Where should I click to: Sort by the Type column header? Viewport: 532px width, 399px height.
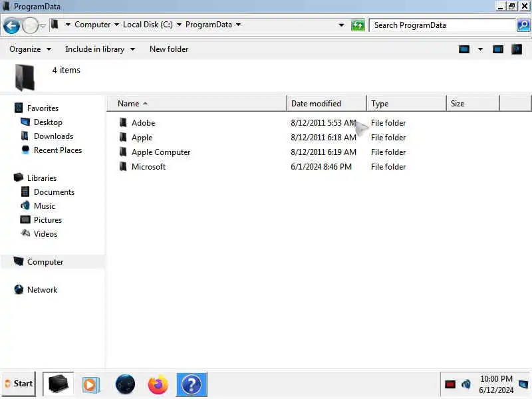pyautogui.click(x=406, y=104)
